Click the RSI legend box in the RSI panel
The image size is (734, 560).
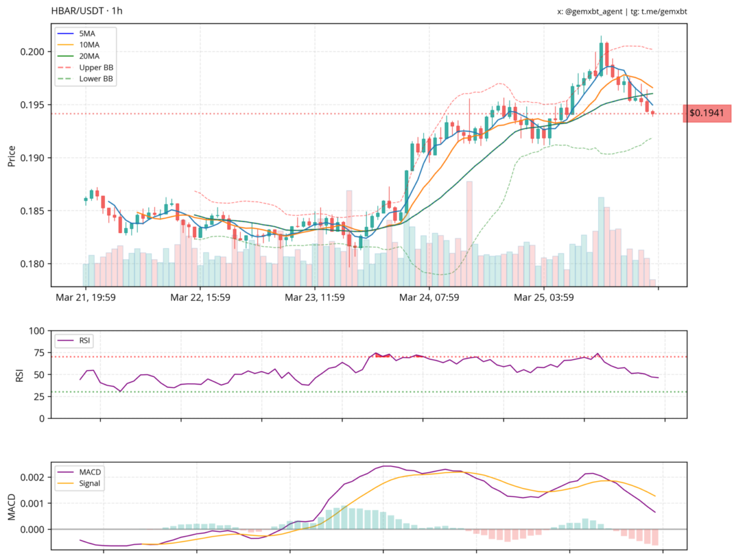(75, 340)
